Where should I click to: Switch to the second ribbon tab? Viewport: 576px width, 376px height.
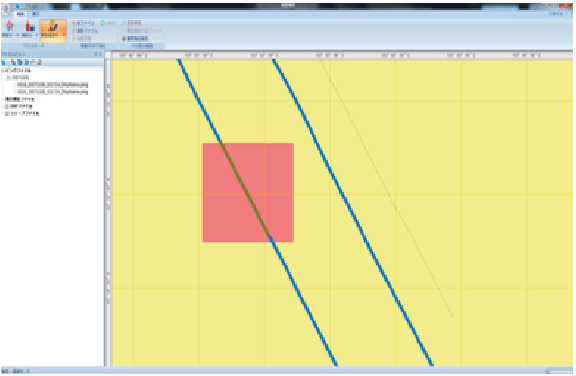[x=35, y=14]
